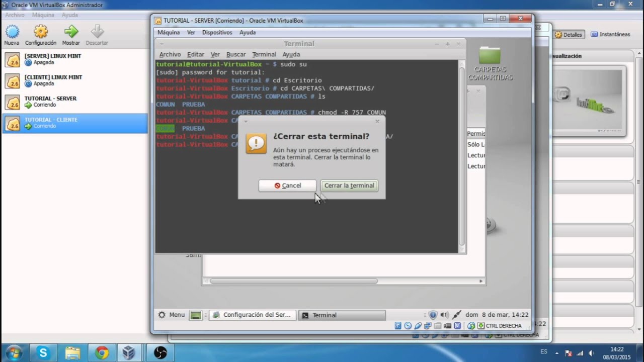644x362 pixels.
Task: Click the Cerrar la terminal button
Action: tap(349, 186)
